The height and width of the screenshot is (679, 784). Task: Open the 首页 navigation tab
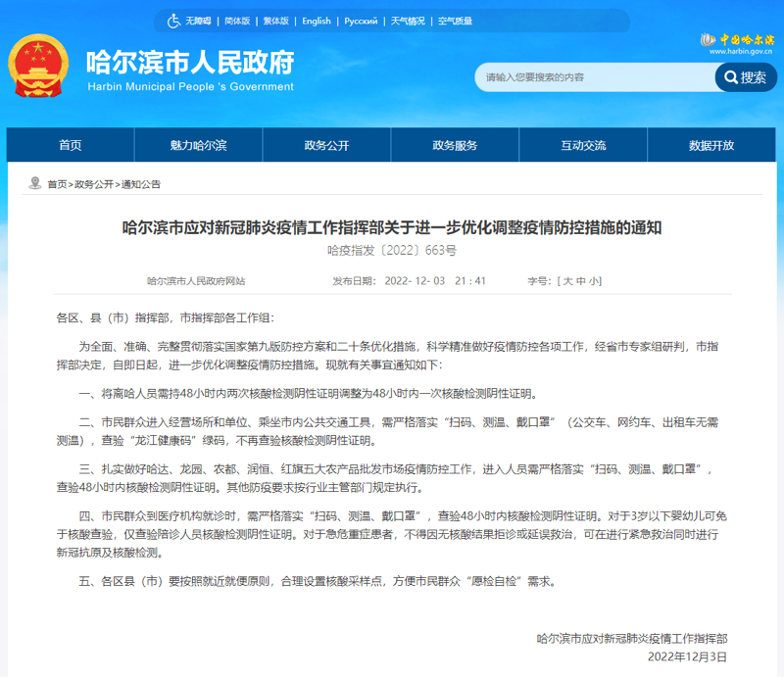(x=71, y=145)
